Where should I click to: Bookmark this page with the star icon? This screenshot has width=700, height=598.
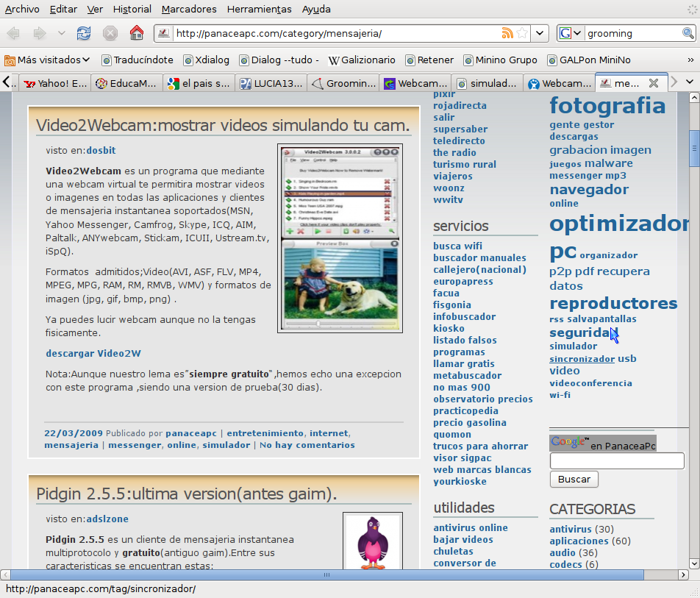pos(522,33)
